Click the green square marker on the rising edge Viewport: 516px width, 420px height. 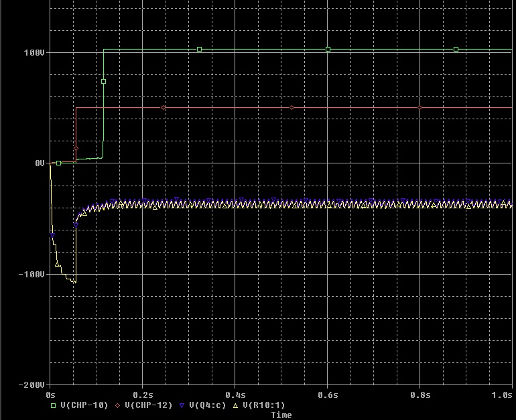[x=103, y=82]
